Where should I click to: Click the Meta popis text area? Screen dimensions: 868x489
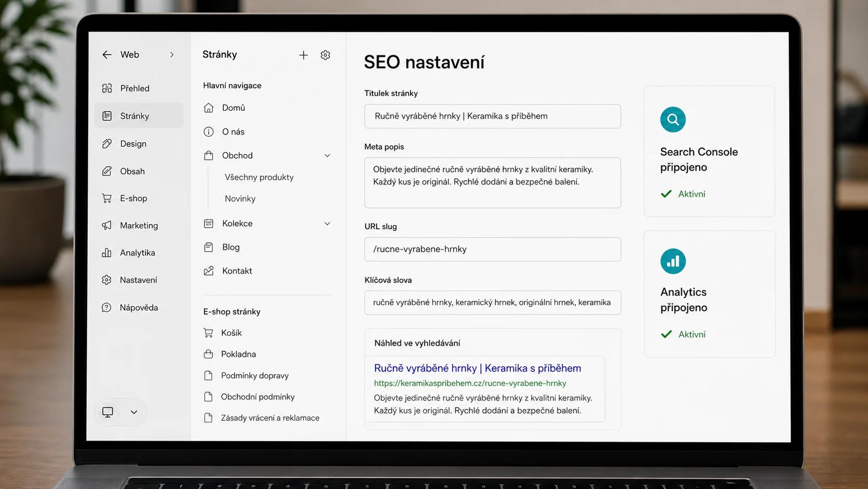493,183
